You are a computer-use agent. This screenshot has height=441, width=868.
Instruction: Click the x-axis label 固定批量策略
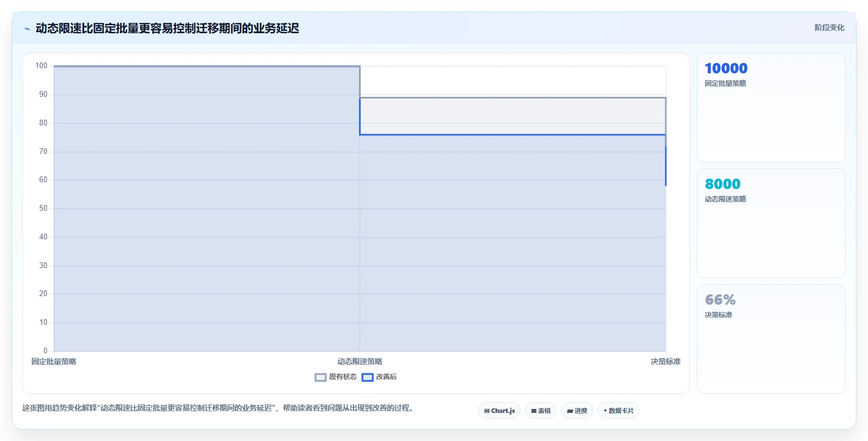point(54,361)
